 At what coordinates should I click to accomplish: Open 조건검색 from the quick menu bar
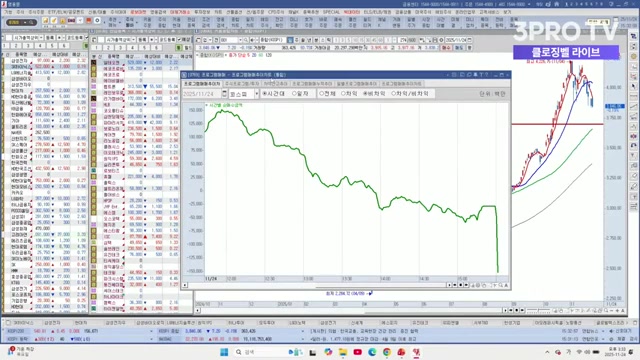coord(206,23)
